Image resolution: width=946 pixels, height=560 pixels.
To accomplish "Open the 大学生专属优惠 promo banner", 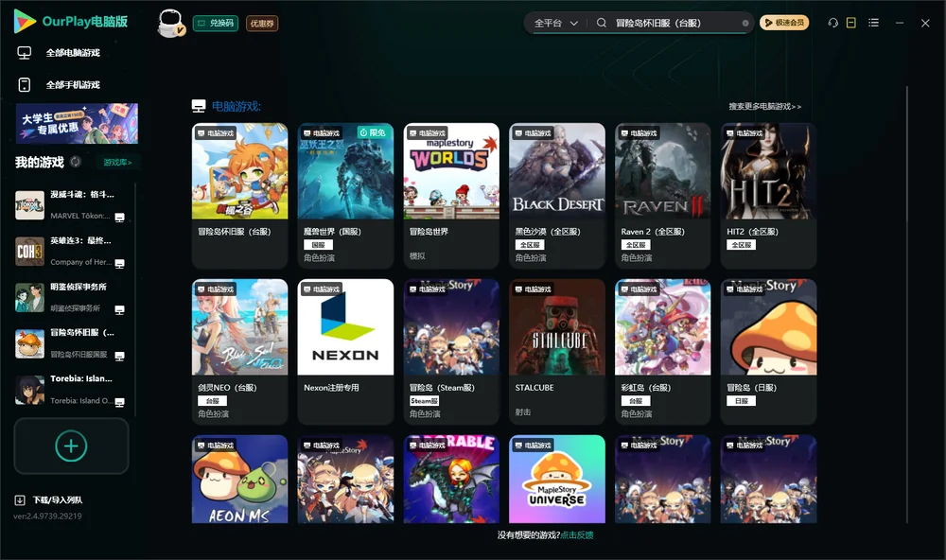I will tap(78, 123).
